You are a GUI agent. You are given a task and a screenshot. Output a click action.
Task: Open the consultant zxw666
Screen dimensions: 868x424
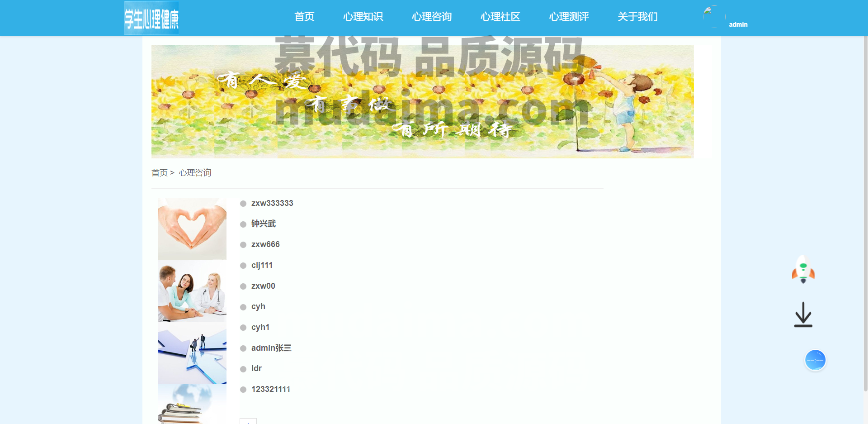pos(265,244)
